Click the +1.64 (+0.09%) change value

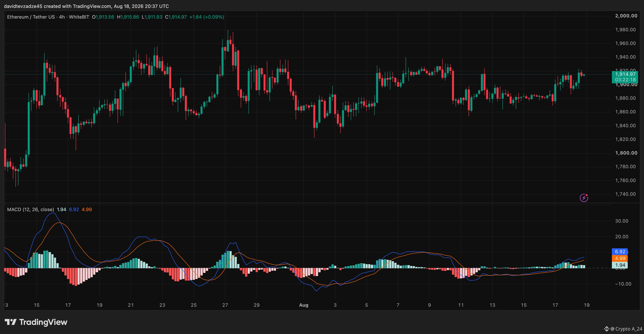[207, 17]
